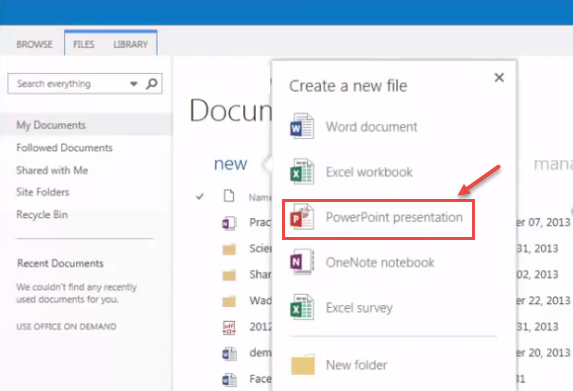Open My Documents in sidebar
573x391 pixels.
click(x=51, y=125)
